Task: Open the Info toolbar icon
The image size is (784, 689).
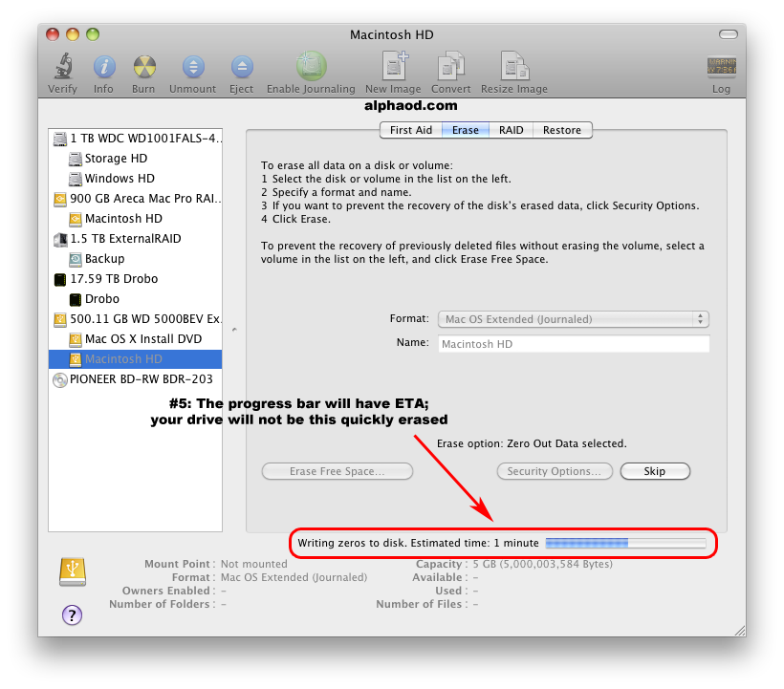Action: 104,67
